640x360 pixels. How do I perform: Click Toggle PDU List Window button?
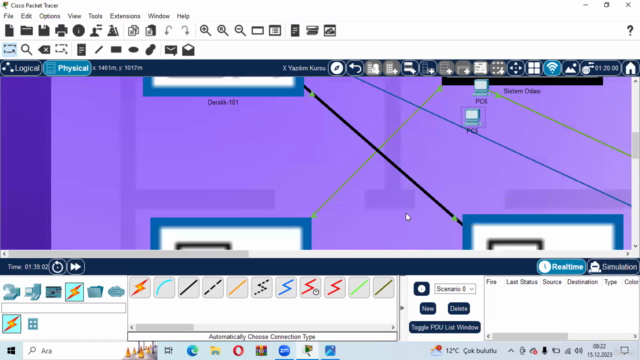pos(444,327)
